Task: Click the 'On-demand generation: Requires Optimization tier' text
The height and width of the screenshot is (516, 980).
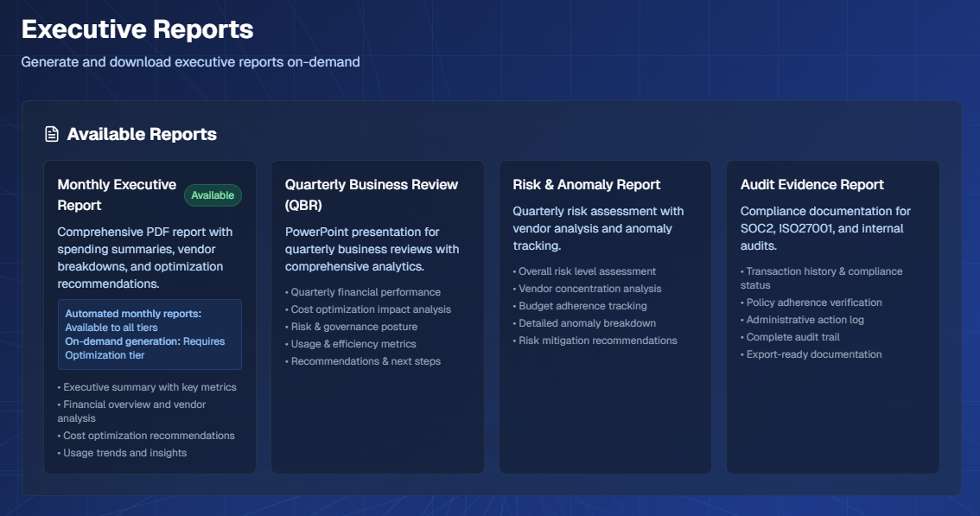Action: 145,347
